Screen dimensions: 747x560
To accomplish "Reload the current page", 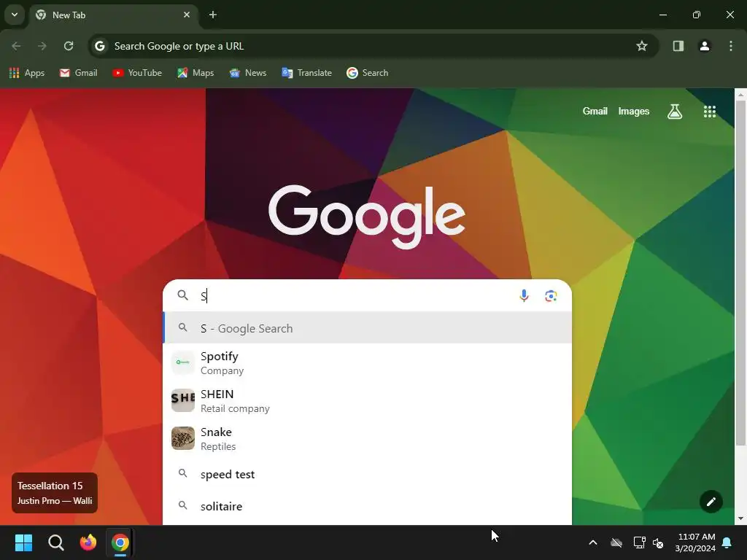I will pyautogui.click(x=69, y=46).
